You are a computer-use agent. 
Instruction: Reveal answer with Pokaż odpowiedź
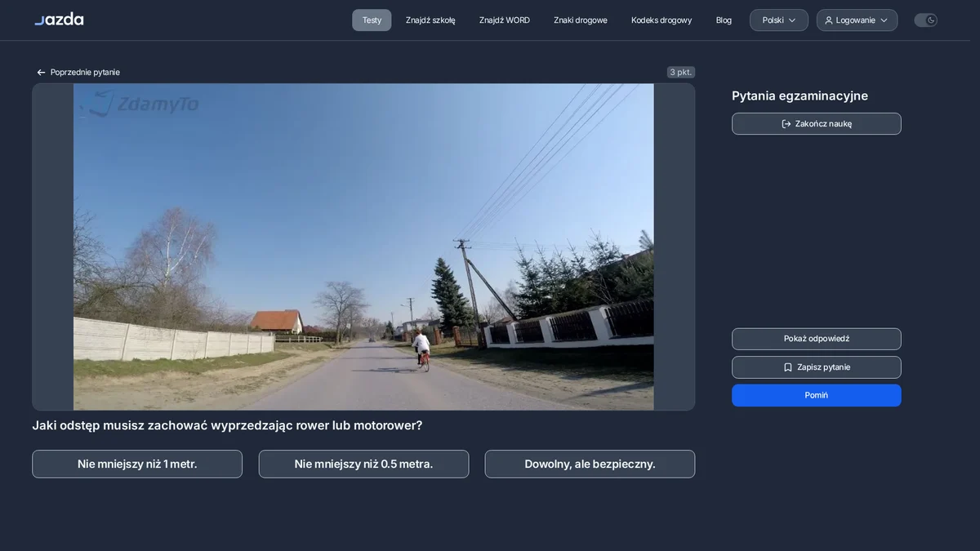[x=817, y=339]
